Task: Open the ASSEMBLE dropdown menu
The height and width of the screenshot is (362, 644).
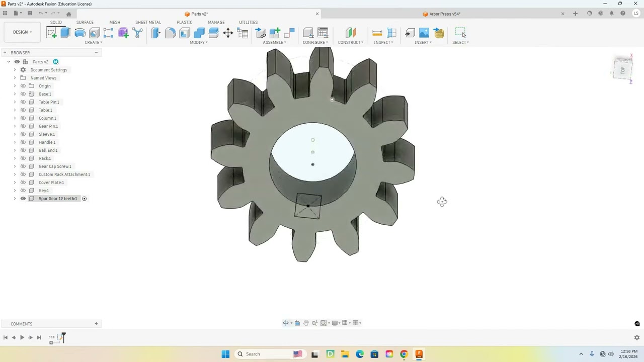Action: pos(275,42)
